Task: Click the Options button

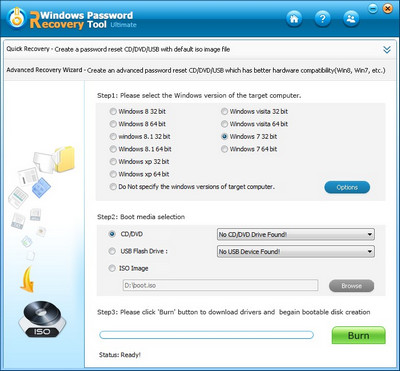Action: pos(347,187)
